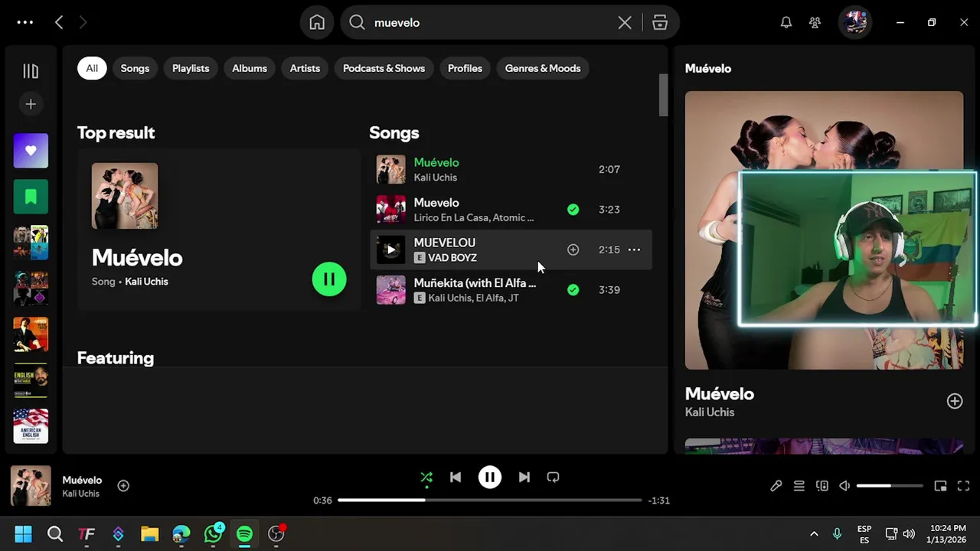Switch to Genres & Moods filter

click(543, 68)
